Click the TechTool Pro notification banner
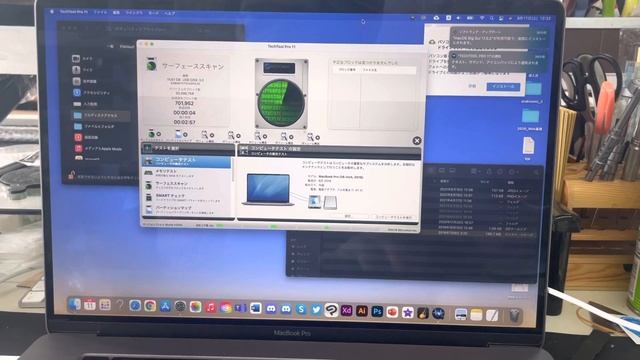This screenshot has height=360, width=640. pos(498,61)
